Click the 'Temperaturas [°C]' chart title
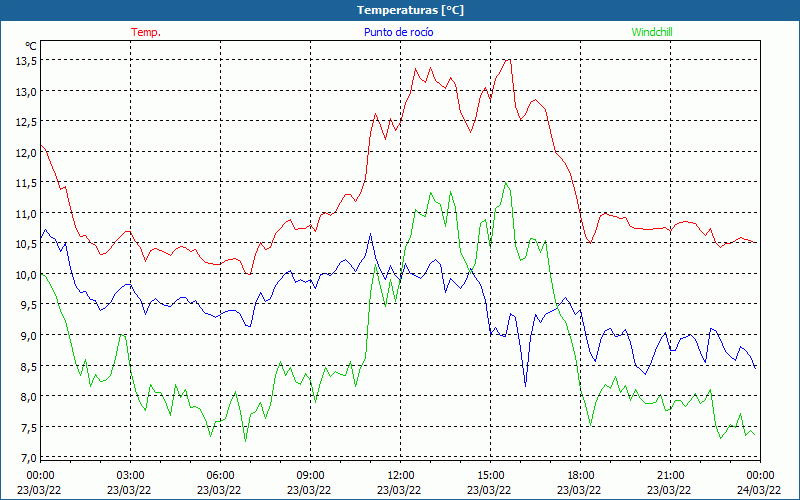Screen dimensions: 800x500 [x=410, y=10]
